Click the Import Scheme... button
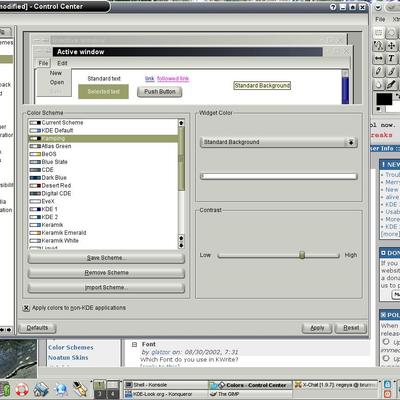Screen dimensions: 400x400 click(x=106, y=287)
